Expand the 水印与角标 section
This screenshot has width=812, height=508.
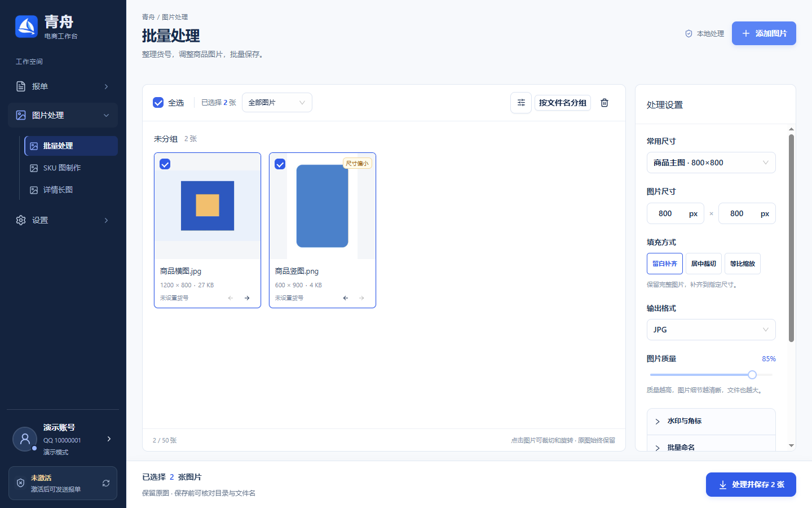[x=711, y=421]
